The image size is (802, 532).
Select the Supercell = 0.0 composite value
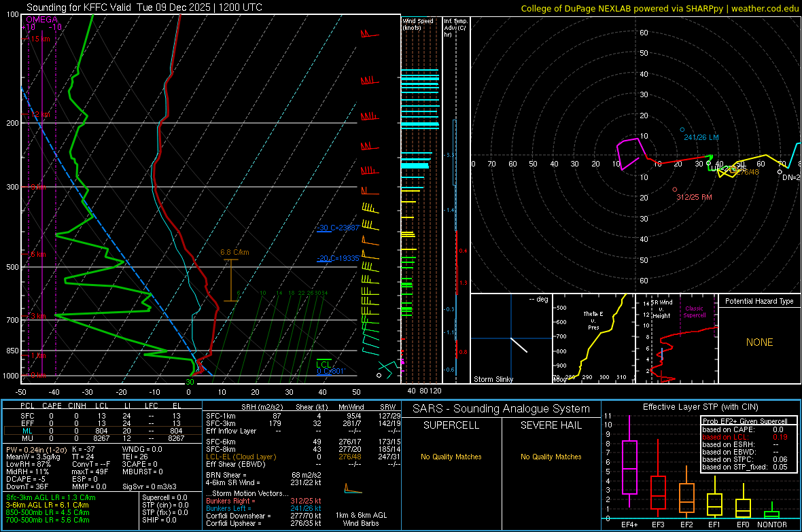point(164,497)
